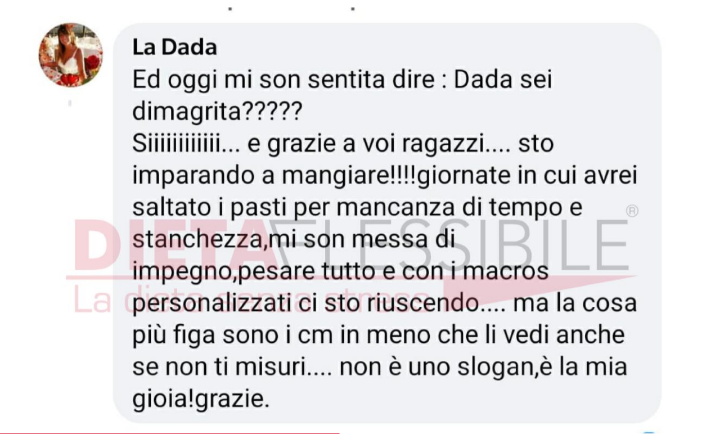Open La Dada's profile picture
Screen dimensions: 712x434
(70, 55)
